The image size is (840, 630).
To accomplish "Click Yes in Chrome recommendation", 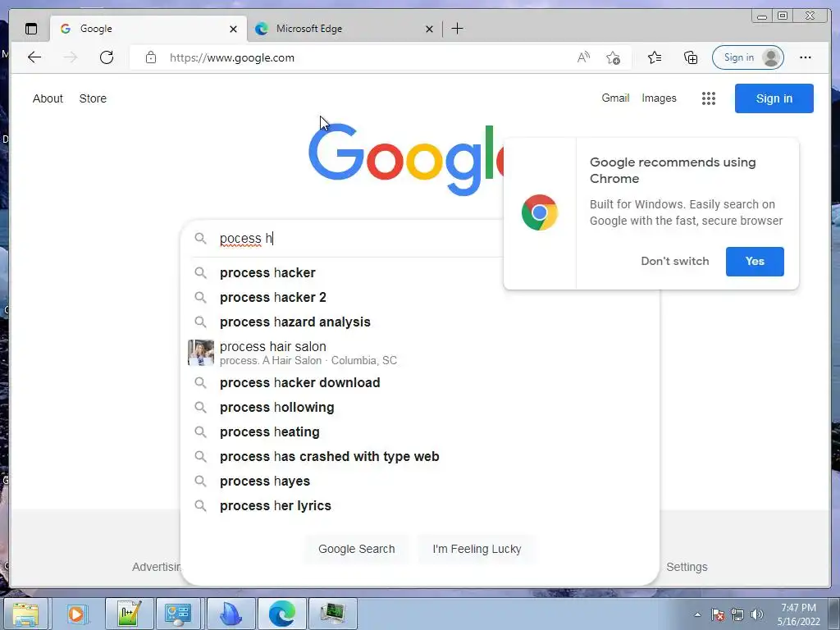I will [x=755, y=262].
